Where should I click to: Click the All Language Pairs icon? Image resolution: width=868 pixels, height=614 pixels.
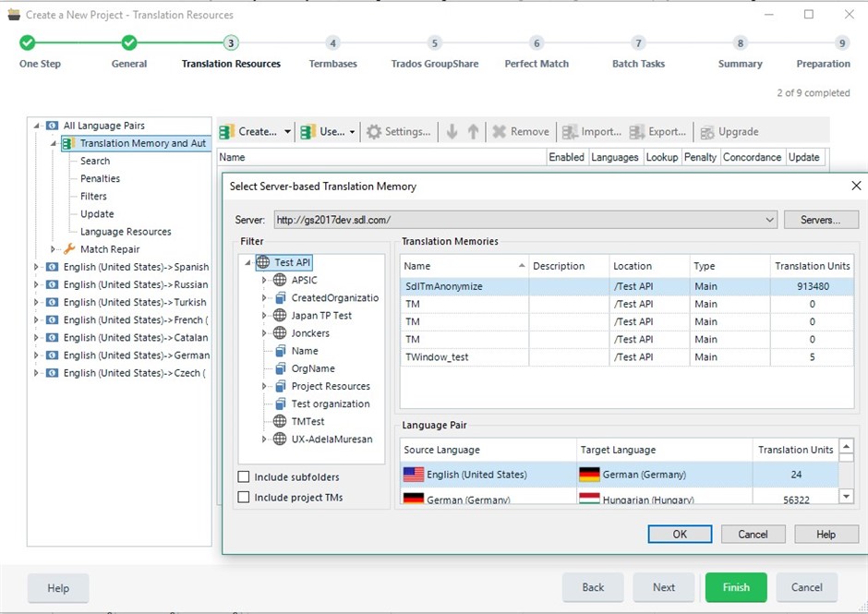(x=52, y=126)
